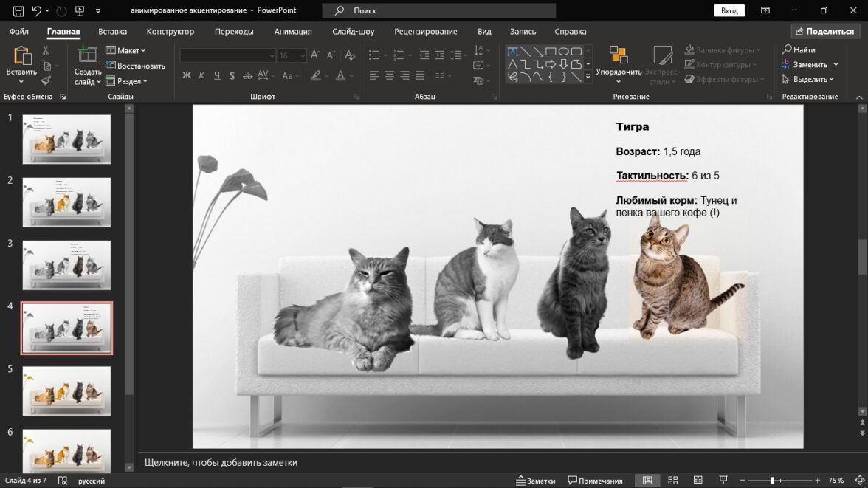Screen dimensions: 868x488
Task: Toggle italic formatting (К)
Action: click(x=201, y=75)
